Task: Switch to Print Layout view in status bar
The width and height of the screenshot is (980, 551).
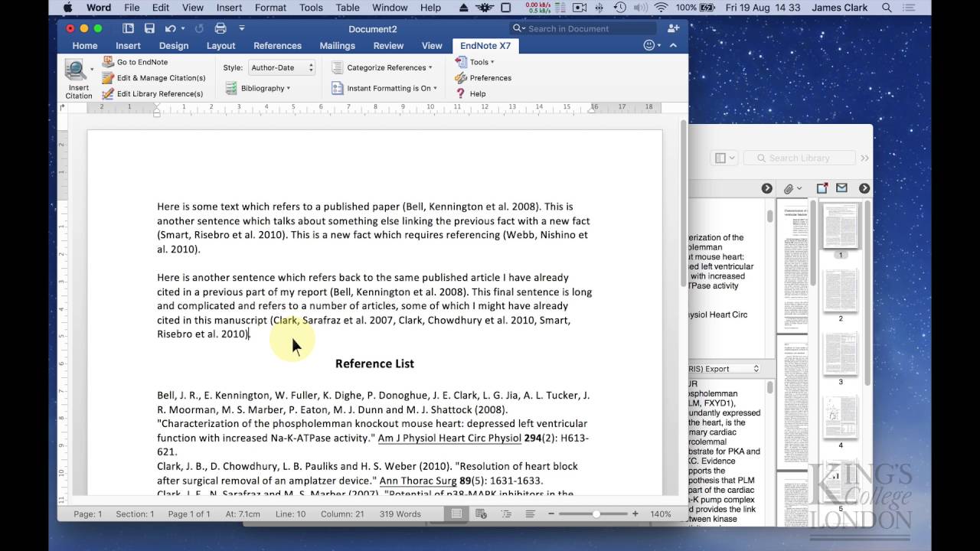Action: click(x=456, y=514)
